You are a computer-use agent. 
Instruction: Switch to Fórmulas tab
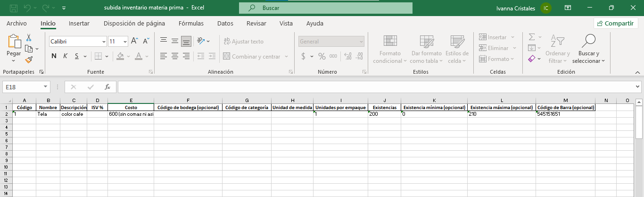point(191,23)
